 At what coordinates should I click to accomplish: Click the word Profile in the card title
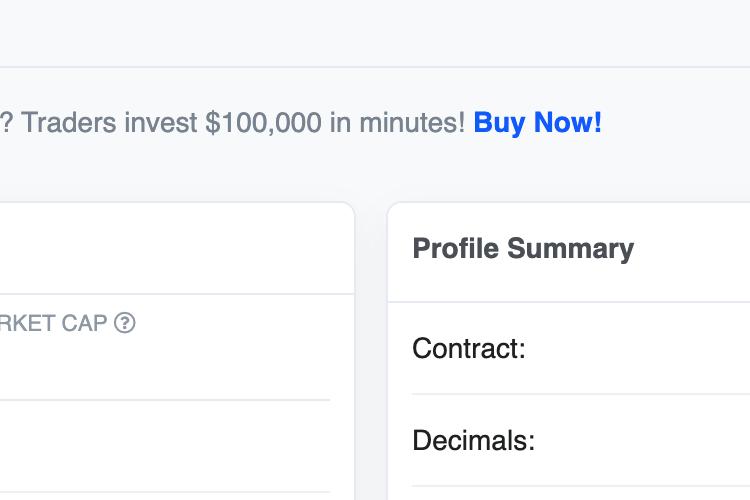455,248
